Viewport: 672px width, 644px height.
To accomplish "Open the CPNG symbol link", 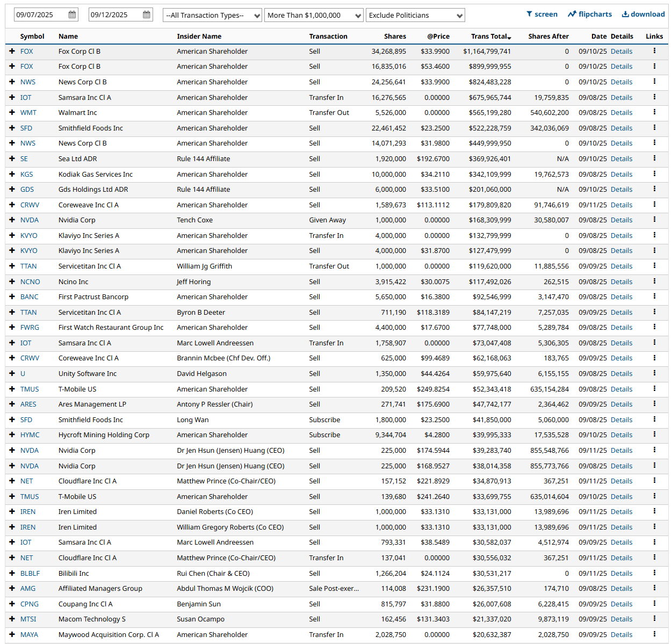I will point(30,604).
